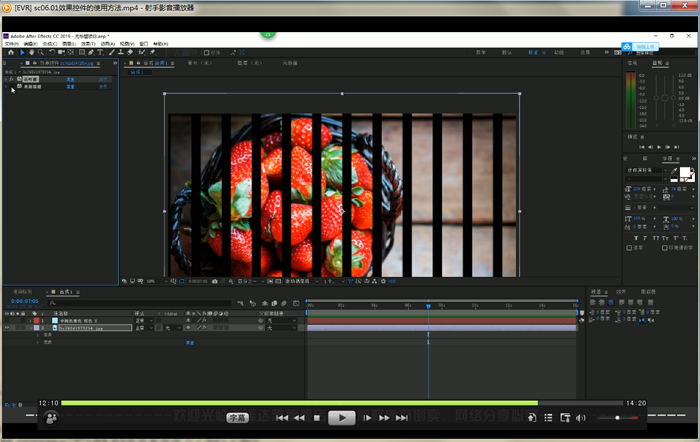Click the player's Rewind button

point(299,418)
